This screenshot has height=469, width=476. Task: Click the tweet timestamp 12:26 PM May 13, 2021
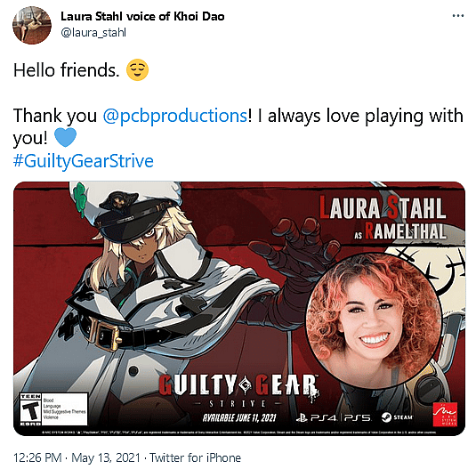(77, 457)
